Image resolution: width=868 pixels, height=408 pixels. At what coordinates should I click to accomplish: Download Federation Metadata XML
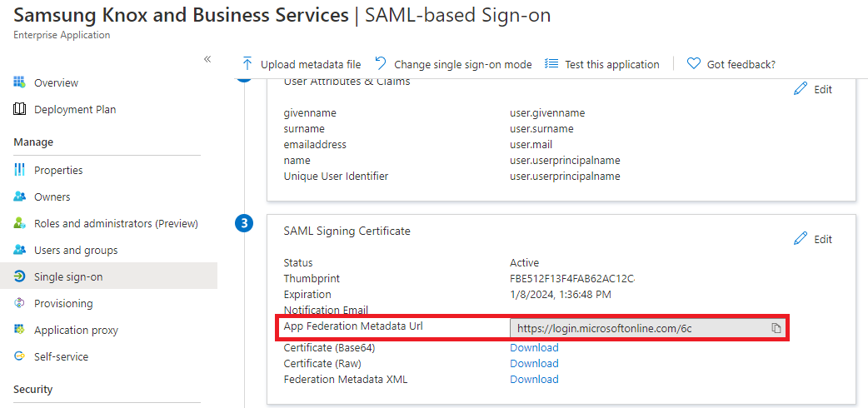point(534,379)
